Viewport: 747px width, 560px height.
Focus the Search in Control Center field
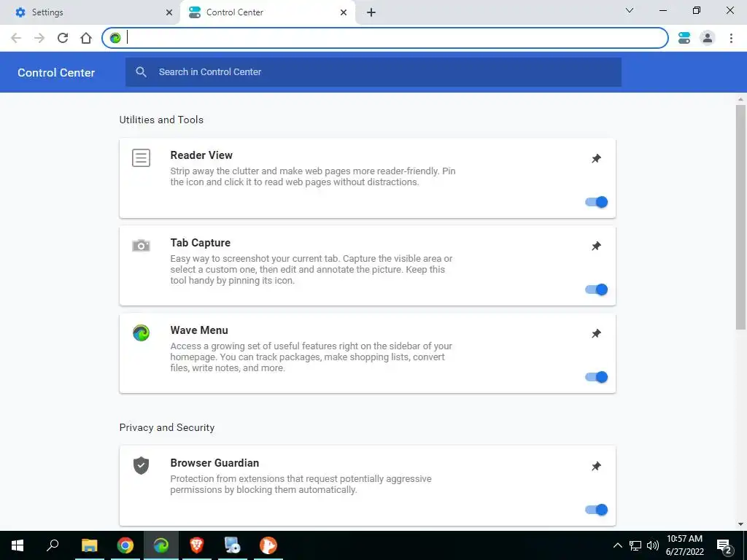pos(373,72)
